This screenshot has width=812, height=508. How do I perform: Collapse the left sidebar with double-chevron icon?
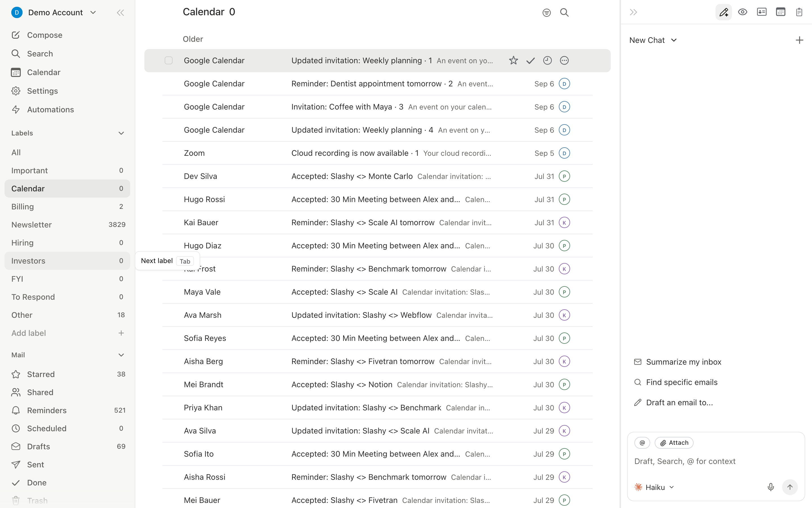(x=120, y=13)
